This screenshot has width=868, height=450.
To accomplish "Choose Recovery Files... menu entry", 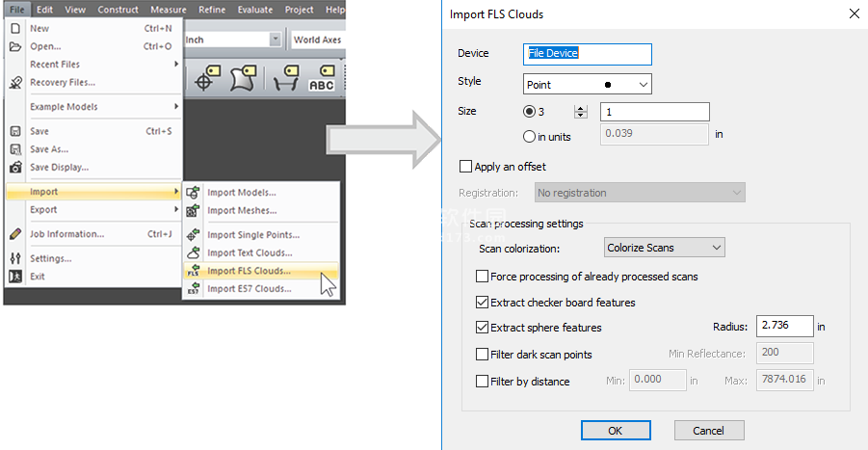I will click(x=94, y=83).
